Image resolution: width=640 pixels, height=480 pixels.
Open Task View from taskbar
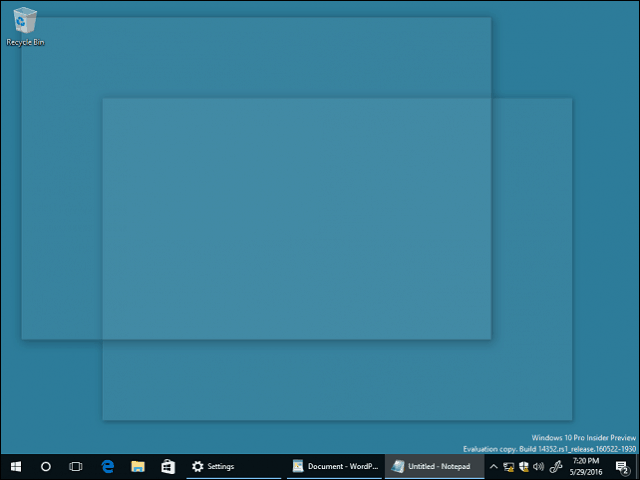tap(76, 467)
